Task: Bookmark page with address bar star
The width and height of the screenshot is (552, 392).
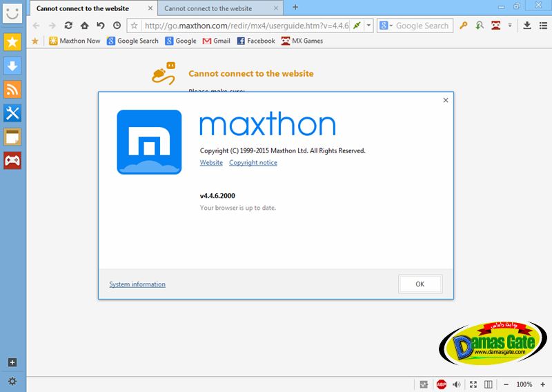Action: tap(134, 26)
